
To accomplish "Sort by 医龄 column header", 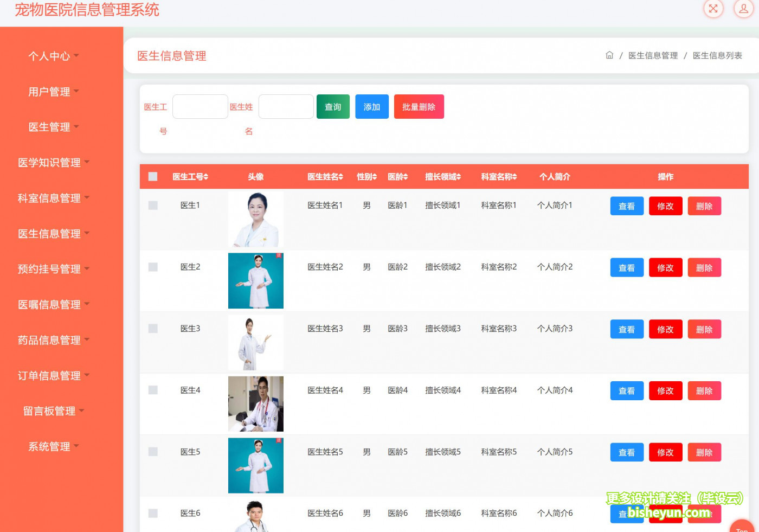I will tap(397, 177).
